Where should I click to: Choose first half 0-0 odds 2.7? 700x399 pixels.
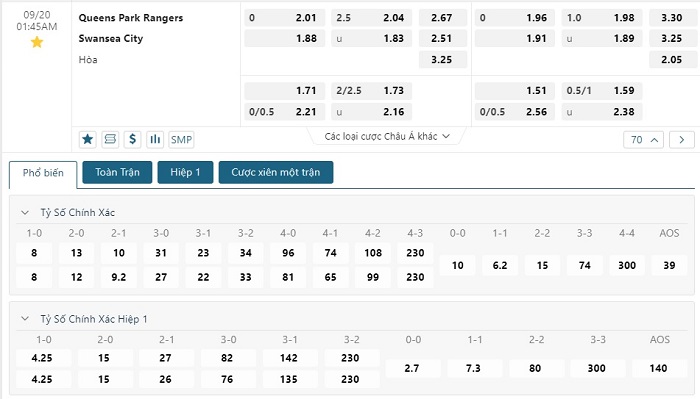click(412, 368)
